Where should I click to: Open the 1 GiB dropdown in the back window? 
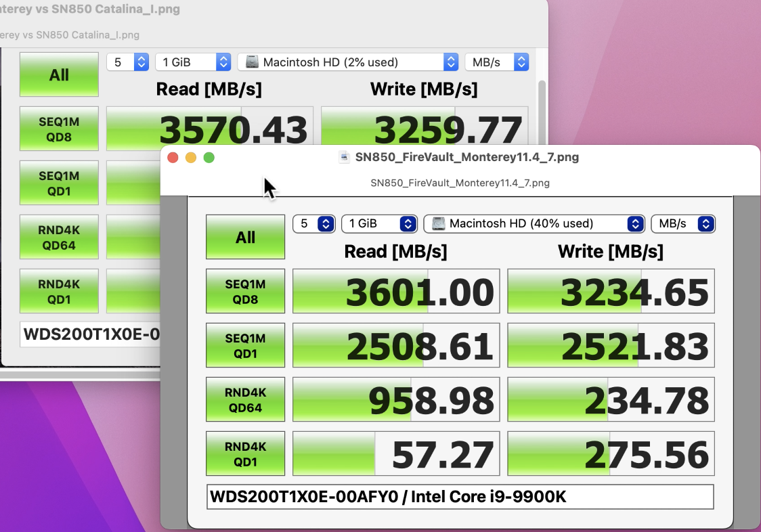tap(193, 62)
